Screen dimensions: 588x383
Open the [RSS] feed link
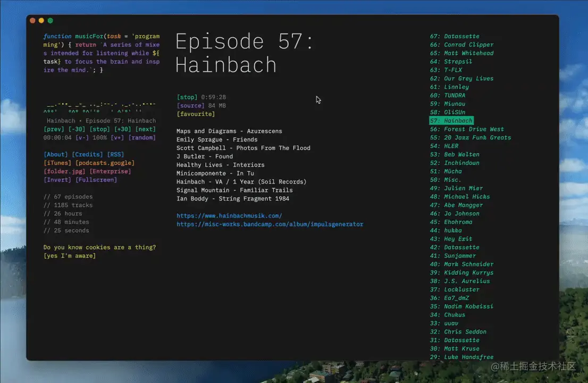[x=115, y=155]
